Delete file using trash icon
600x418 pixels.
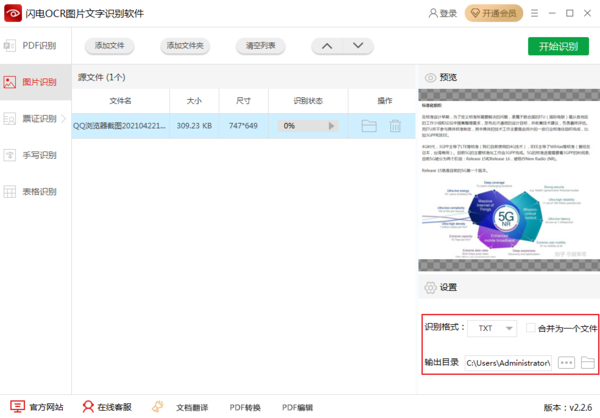(395, 126)
